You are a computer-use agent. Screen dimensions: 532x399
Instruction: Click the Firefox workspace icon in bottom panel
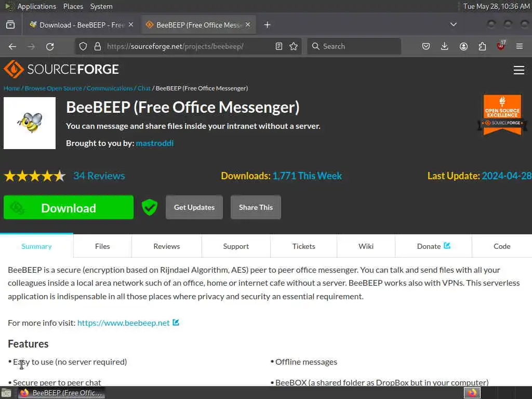tap(472, 393)
